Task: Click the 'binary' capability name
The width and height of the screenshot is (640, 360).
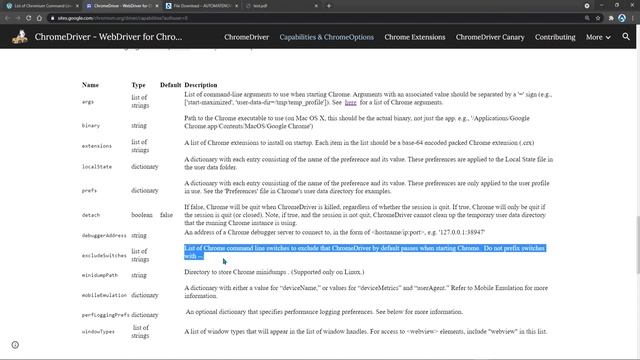Action: [x=91, y=125]
